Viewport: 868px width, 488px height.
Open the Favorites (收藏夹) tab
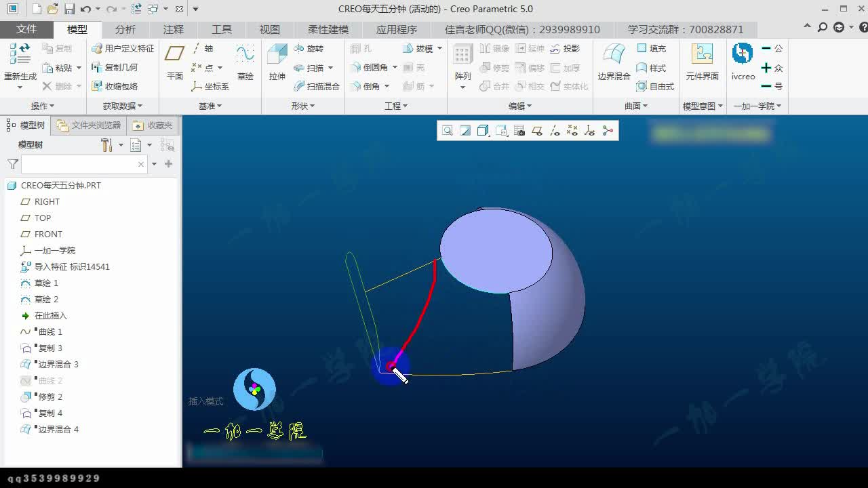[153, 125]
